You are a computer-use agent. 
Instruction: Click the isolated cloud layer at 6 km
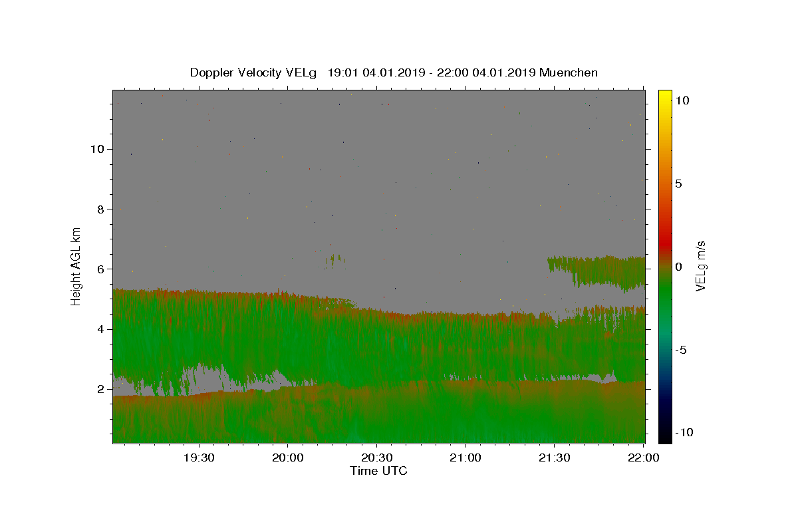(x=597, y=271)
